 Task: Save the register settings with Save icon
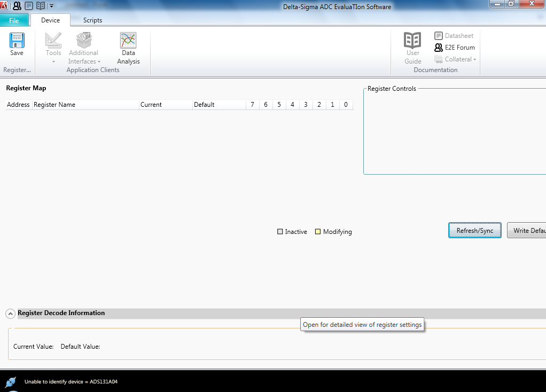[x=17, y=44]
